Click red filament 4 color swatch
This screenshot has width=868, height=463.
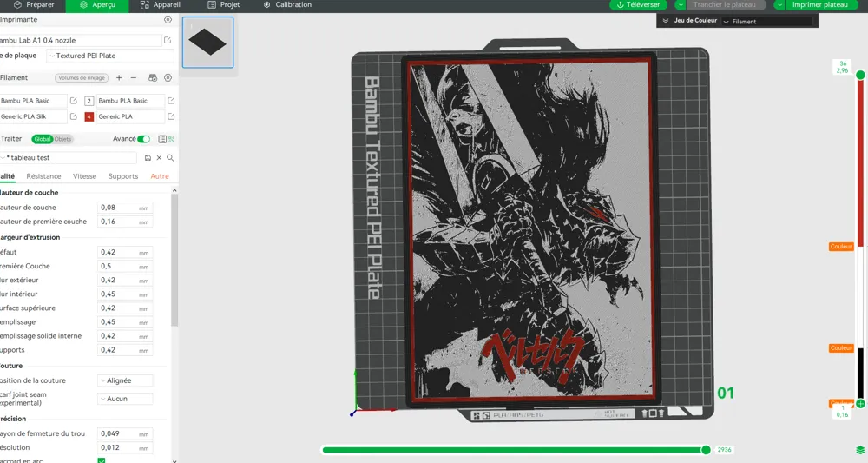(x=89, y=116)
